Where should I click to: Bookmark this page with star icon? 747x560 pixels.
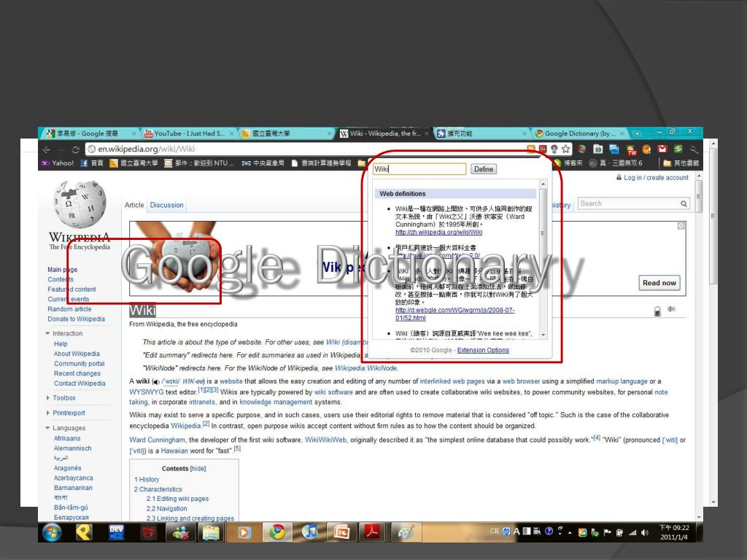click(x=565, y=149)
